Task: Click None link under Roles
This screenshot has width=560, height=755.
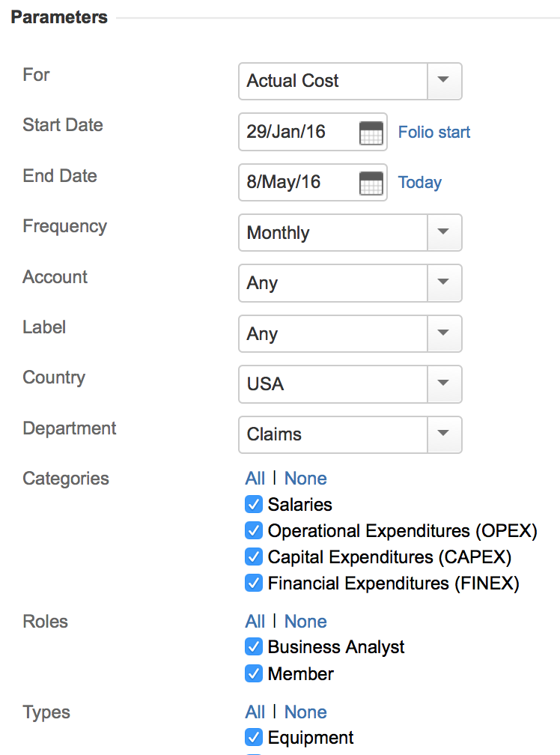Action: click(305, 622)
